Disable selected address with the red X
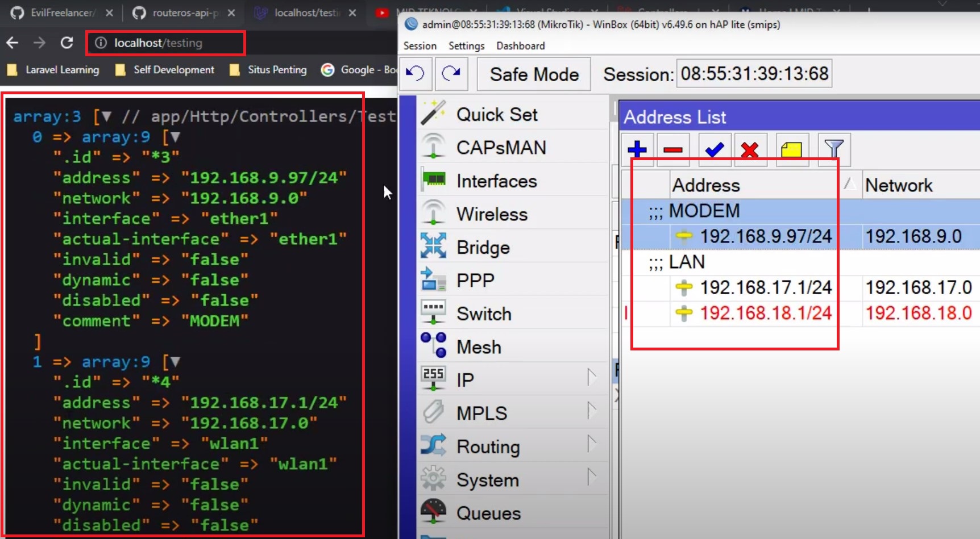The width and height of the screenshot is (980, 539). coord(750,150)
